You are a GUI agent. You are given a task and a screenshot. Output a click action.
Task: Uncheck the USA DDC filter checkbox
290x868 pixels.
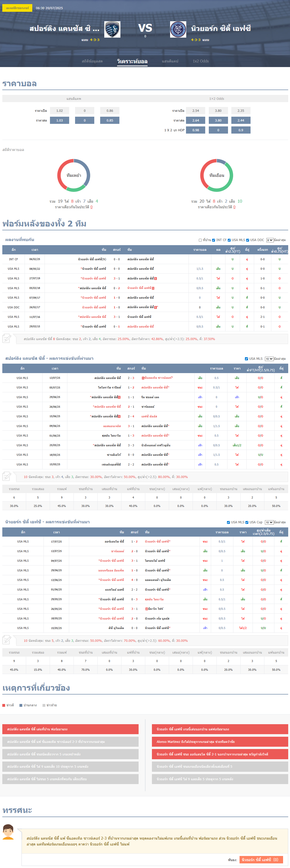coord(247,240)
